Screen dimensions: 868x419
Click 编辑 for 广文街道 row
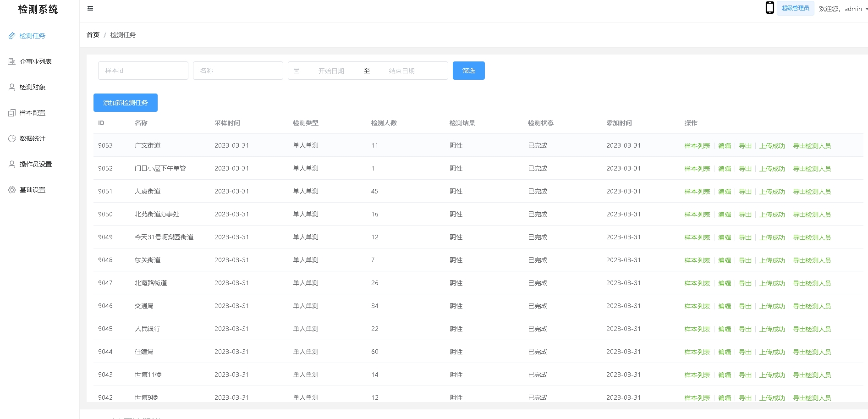[x=725, y=146]
